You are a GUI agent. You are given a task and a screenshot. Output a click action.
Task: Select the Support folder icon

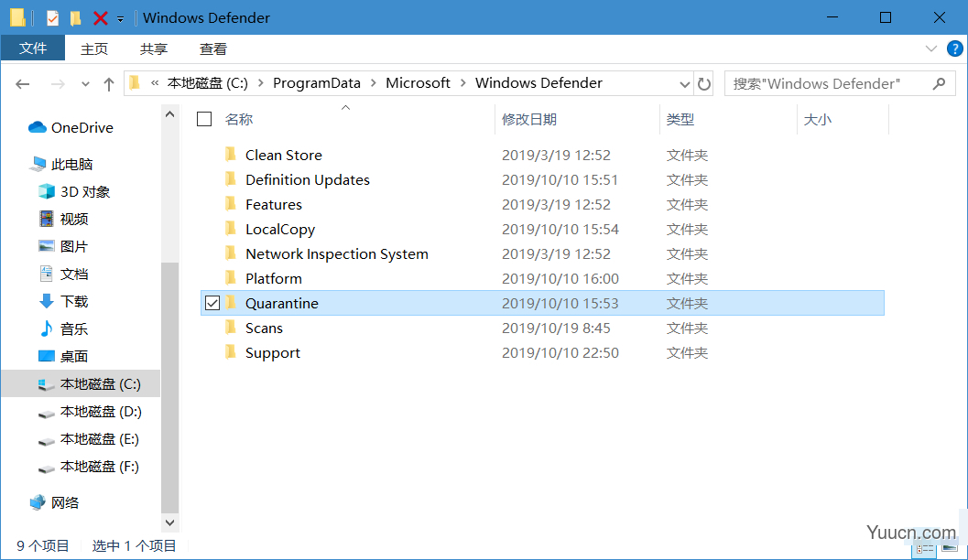pos(231,351)
